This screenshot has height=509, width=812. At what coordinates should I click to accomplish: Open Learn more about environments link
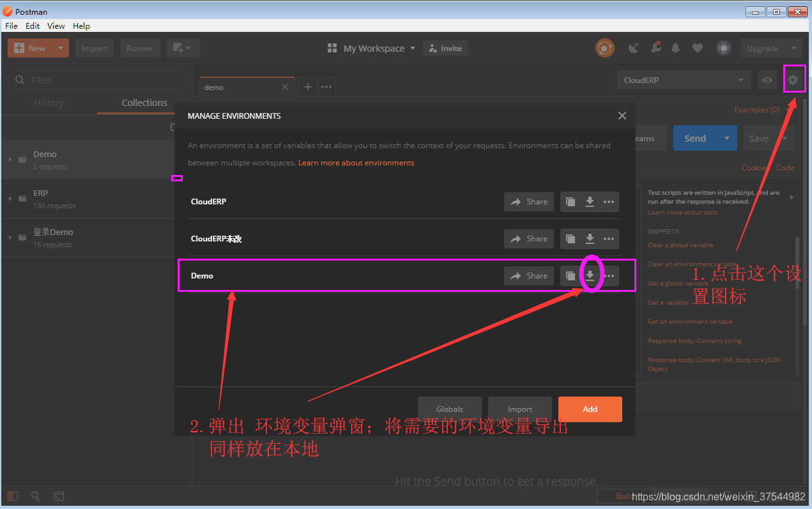pos(356,163)
